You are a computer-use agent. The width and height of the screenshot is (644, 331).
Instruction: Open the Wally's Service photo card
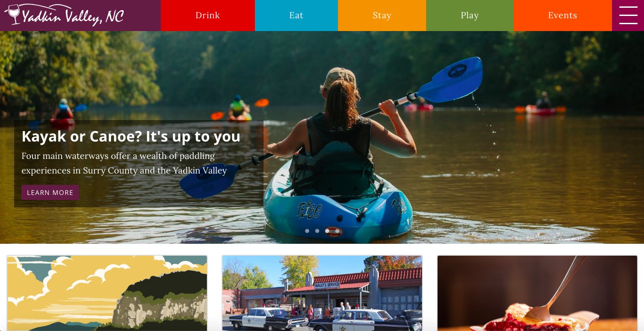click(x=322, y=293)
